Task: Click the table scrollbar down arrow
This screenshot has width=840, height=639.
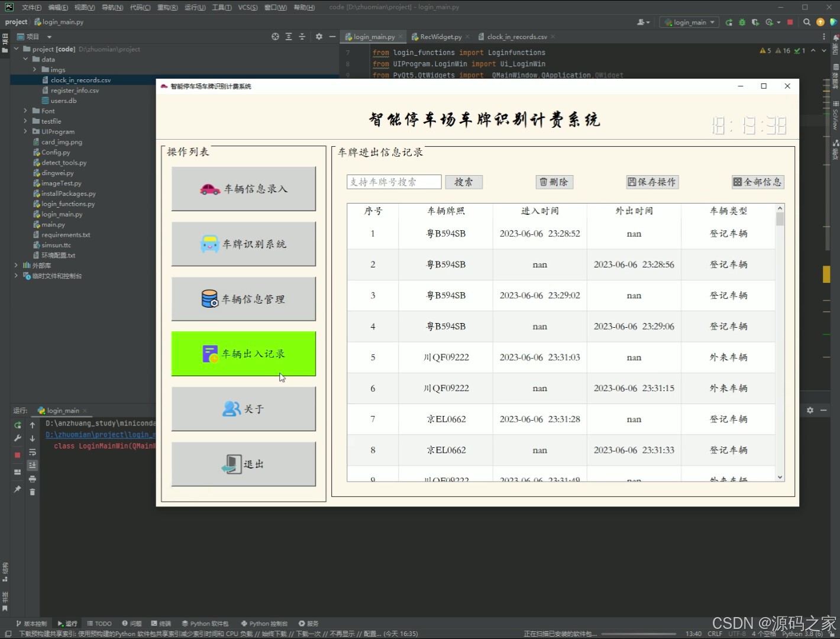Action: [780, 477]
